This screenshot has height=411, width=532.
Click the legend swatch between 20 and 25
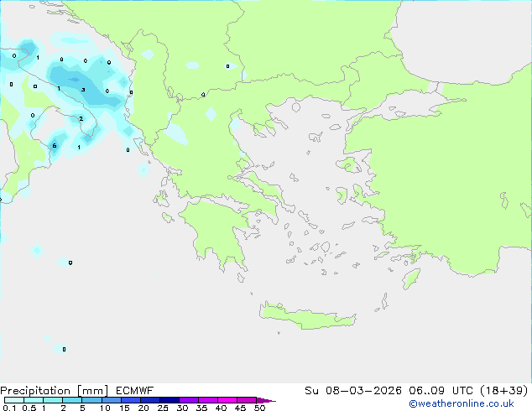(x=149, y=400)
